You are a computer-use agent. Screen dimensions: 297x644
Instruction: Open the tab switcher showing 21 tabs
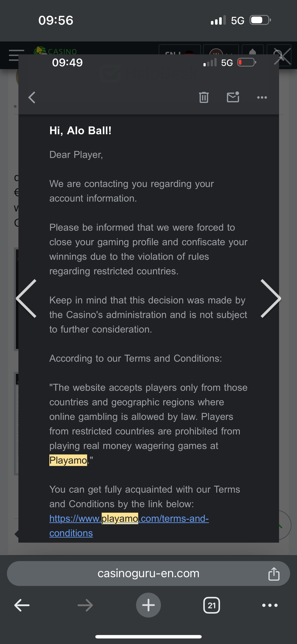212,605
